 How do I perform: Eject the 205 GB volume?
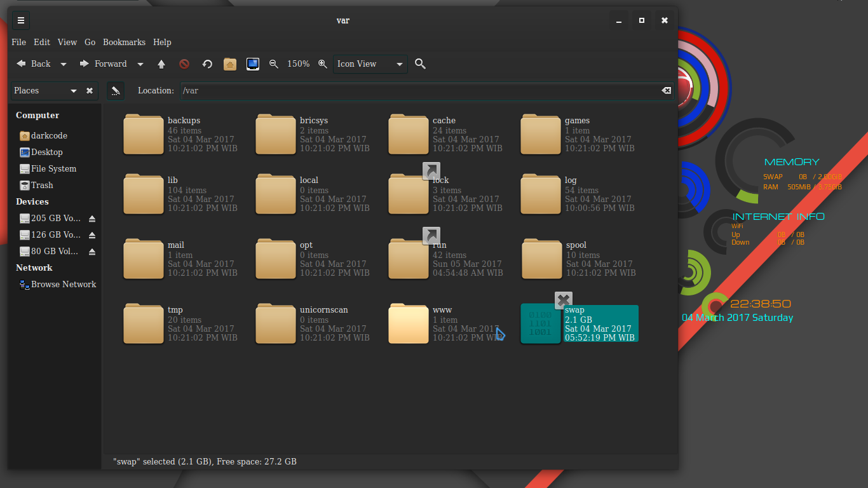(x=92, y=219)
